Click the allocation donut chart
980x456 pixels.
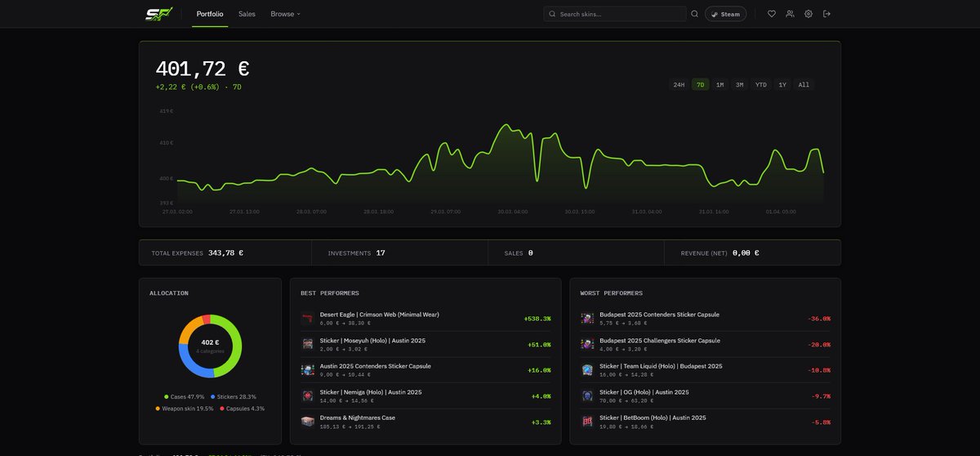[x=210, y=346]
